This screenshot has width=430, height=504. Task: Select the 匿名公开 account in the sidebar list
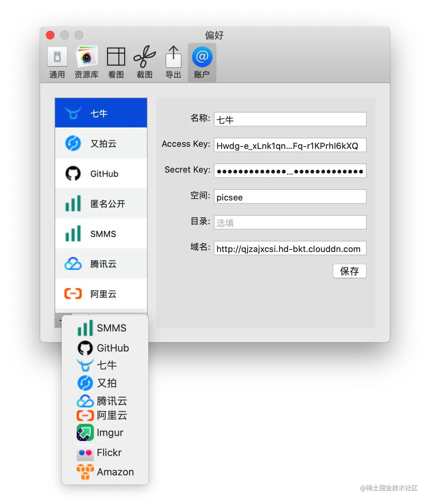[x=101, y=204]
